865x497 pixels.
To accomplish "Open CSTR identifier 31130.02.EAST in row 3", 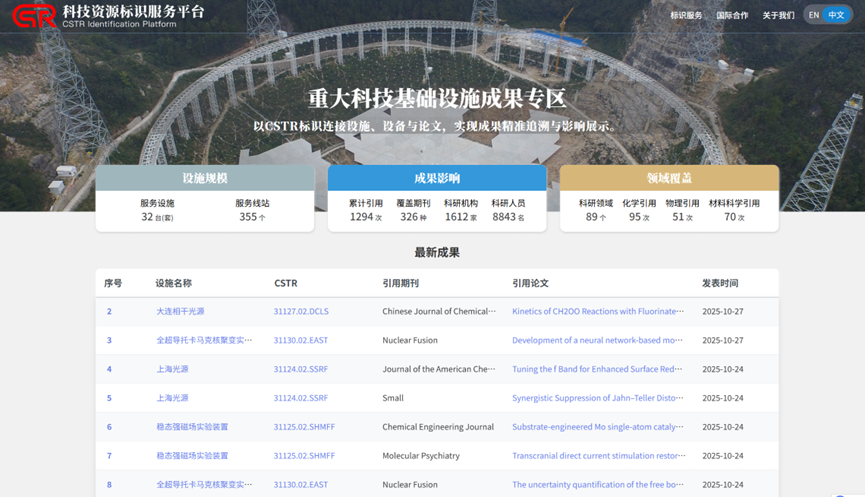I will (301, 340).
